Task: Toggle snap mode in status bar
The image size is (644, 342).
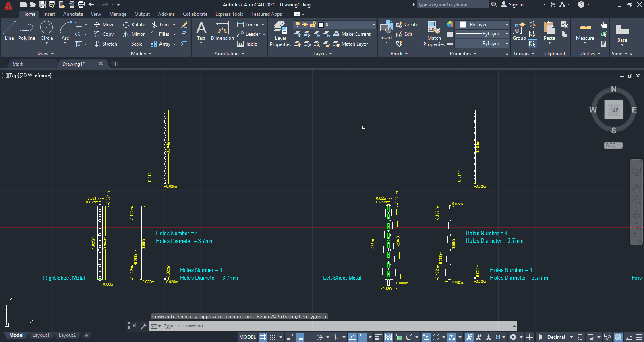Action: [273, 337]
